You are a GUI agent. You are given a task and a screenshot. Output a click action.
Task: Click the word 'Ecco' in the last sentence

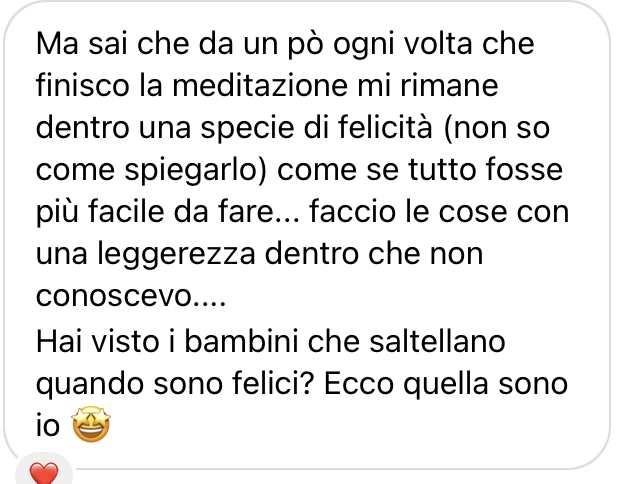(x=359, y=384)
